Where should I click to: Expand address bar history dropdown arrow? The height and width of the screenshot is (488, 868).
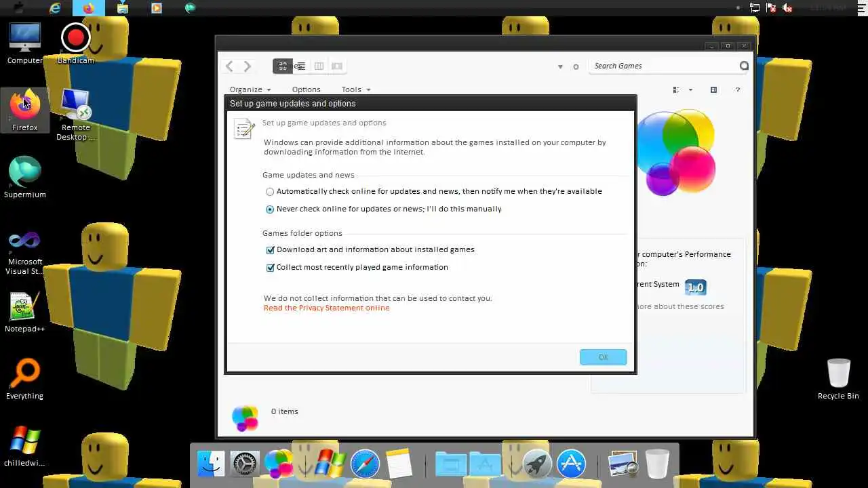point(560,66)
